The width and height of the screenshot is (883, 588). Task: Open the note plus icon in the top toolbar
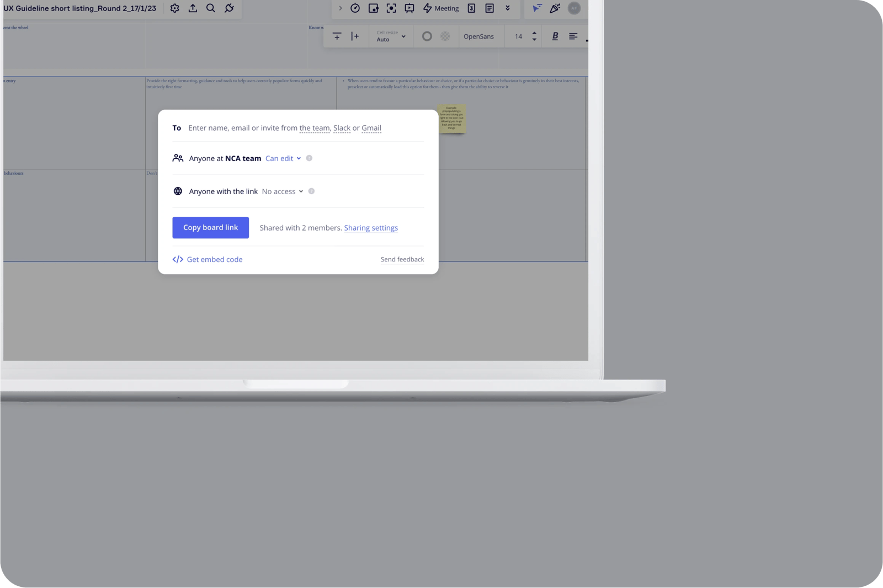click(x=374, y=8)
